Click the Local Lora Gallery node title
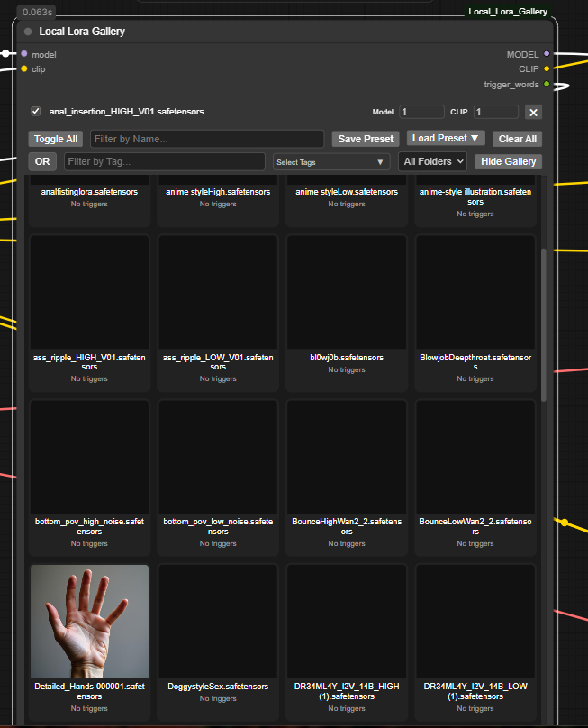Viewport: 588px width, 728px height. click(x=82, y=32)
